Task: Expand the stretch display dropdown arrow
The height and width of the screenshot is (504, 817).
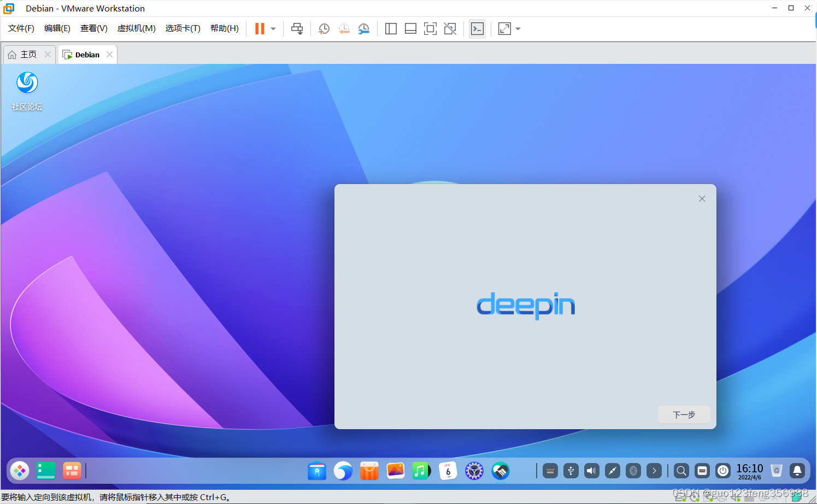Action: (518, 29)
